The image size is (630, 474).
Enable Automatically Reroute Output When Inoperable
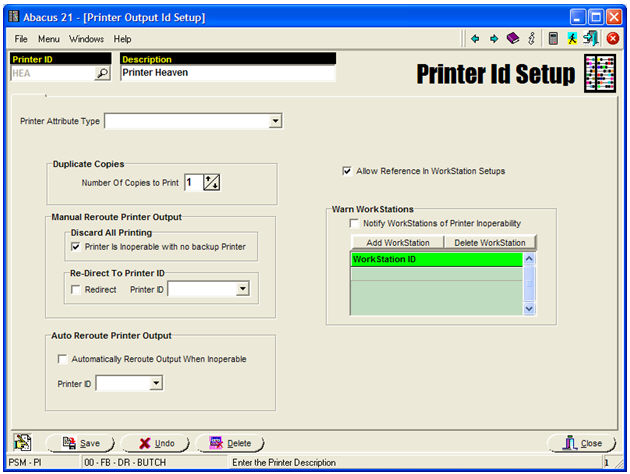[x=63, y=359]
